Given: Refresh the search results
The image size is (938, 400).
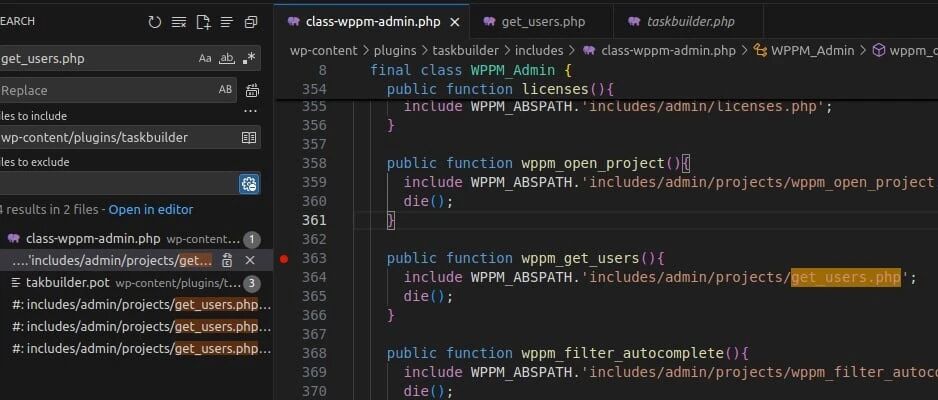Looking at the screenshot, I should (155, 22).
